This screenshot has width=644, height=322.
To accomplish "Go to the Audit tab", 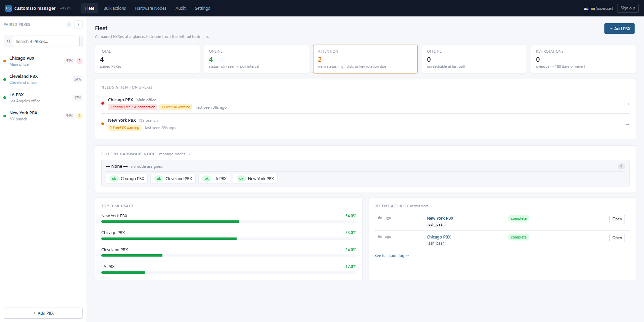I will click(x=181, y=8).
